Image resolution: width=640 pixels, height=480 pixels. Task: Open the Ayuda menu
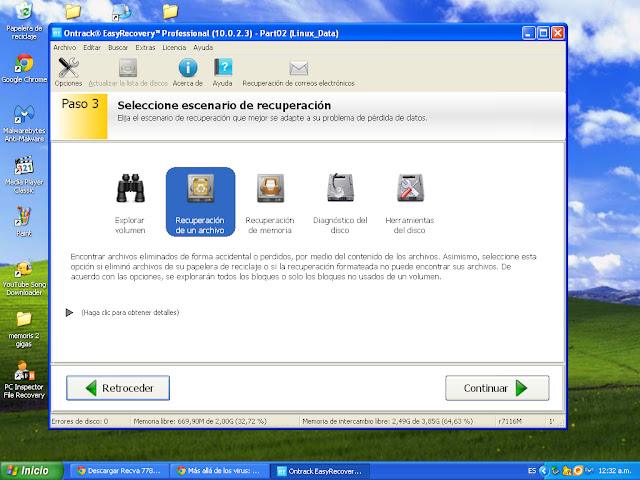(203, 47)
